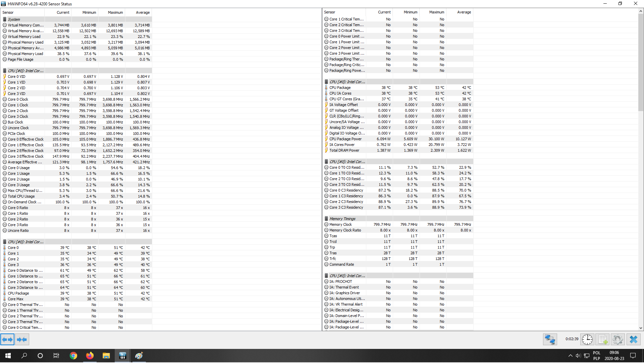
Task: Click the left panel Sensor column header
Action: pos(23,12)
